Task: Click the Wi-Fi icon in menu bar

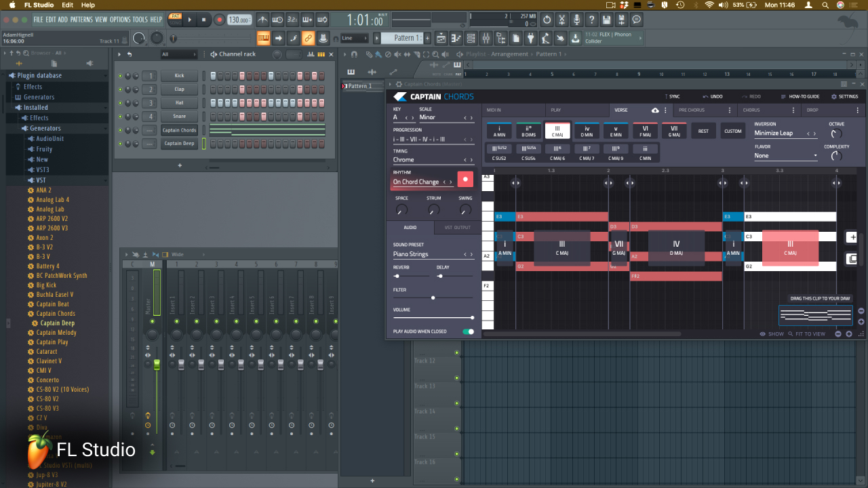Action: [709, 5]
